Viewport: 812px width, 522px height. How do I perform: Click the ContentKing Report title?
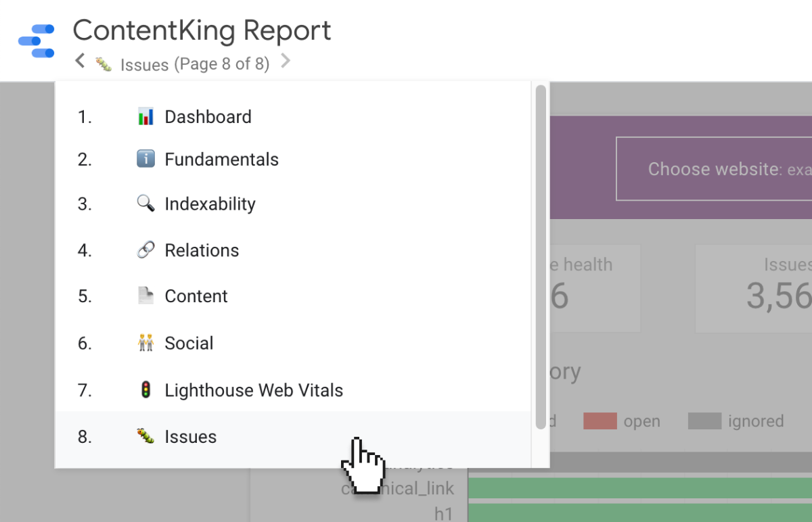[202, 31]
